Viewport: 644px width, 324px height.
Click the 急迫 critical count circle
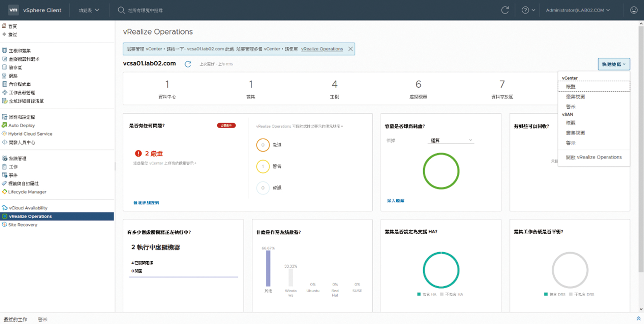pyautogui.click(x=263, y=145)
